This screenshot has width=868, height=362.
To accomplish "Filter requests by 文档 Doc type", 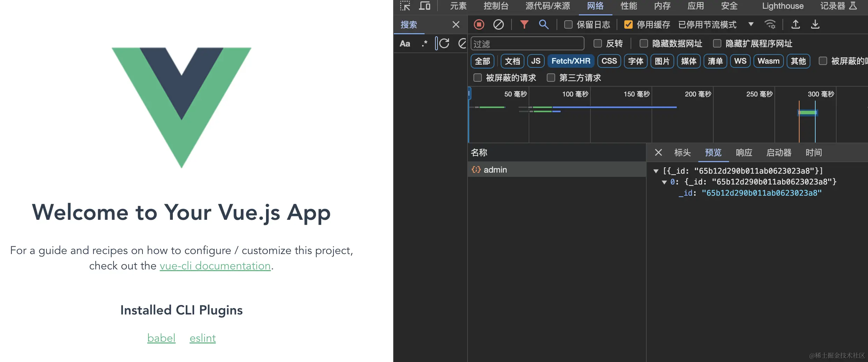I will click(x=513, y=61).
